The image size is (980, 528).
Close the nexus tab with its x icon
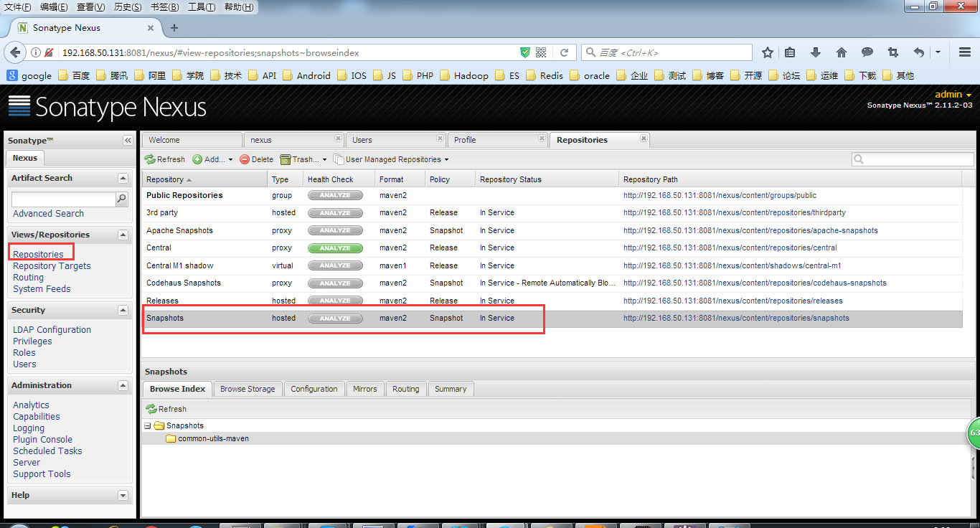[x=338, y=138]
